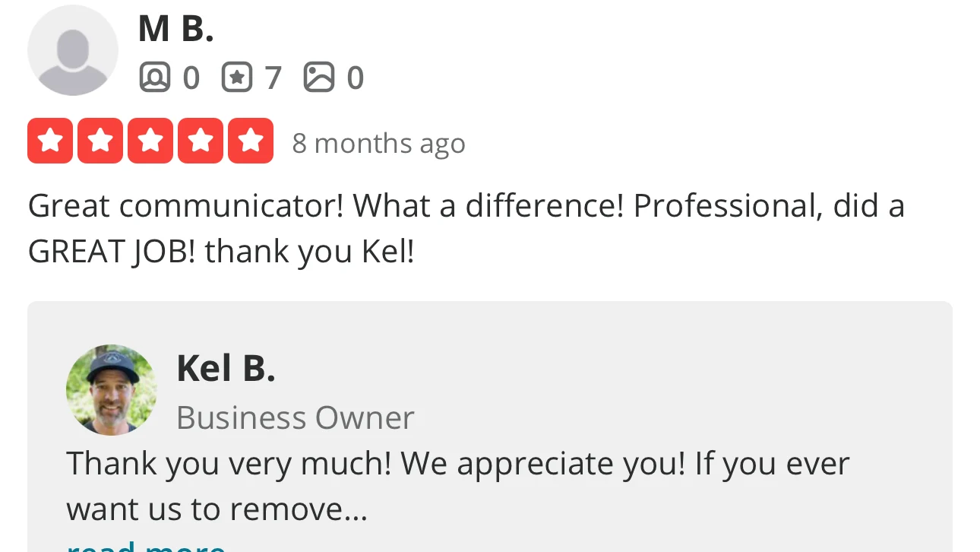Viewport: 980px width, 552px height.
Task: Open the M B. reviewer name
Action: (x=176, y=29)
